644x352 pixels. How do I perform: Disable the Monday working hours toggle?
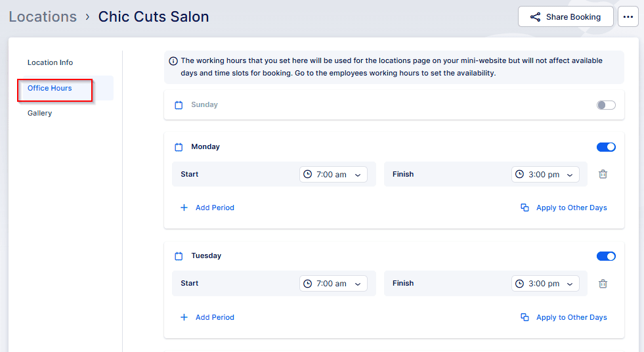(606, 147)
